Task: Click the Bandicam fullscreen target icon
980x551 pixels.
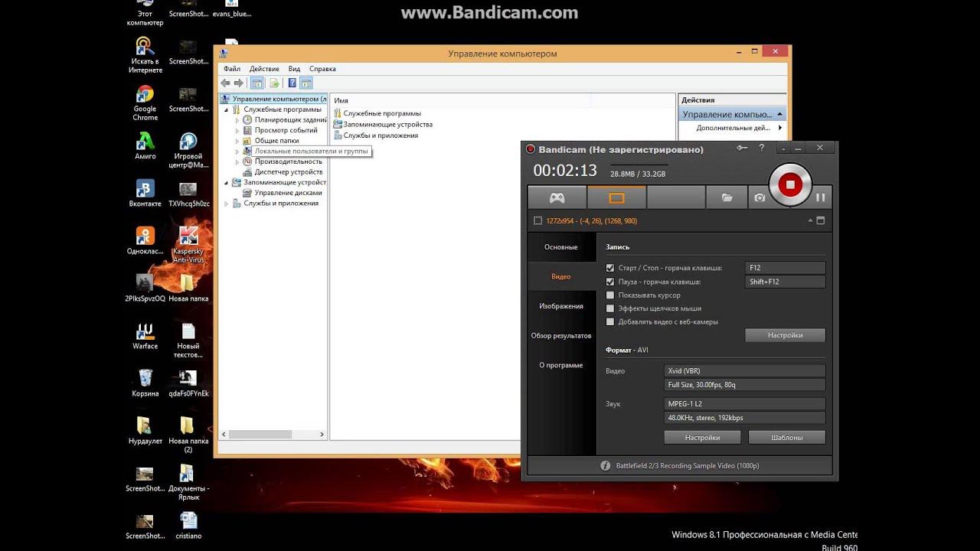Action: [x=821, y=220]
